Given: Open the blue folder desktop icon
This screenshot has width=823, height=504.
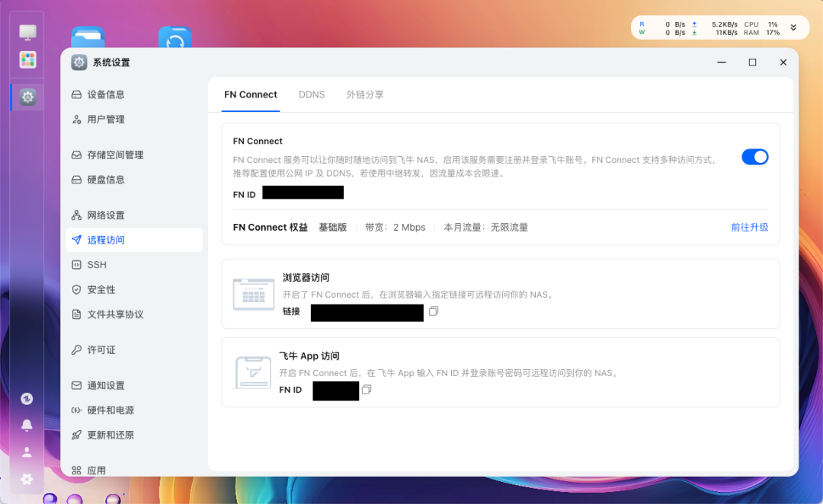Looking at the screenshot, I should click(x=88, y=37).
